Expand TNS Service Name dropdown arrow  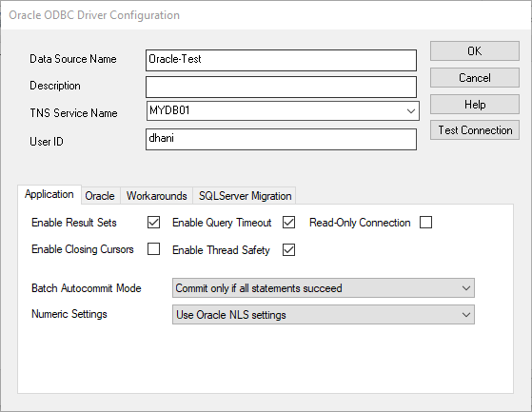click(411, 111)
